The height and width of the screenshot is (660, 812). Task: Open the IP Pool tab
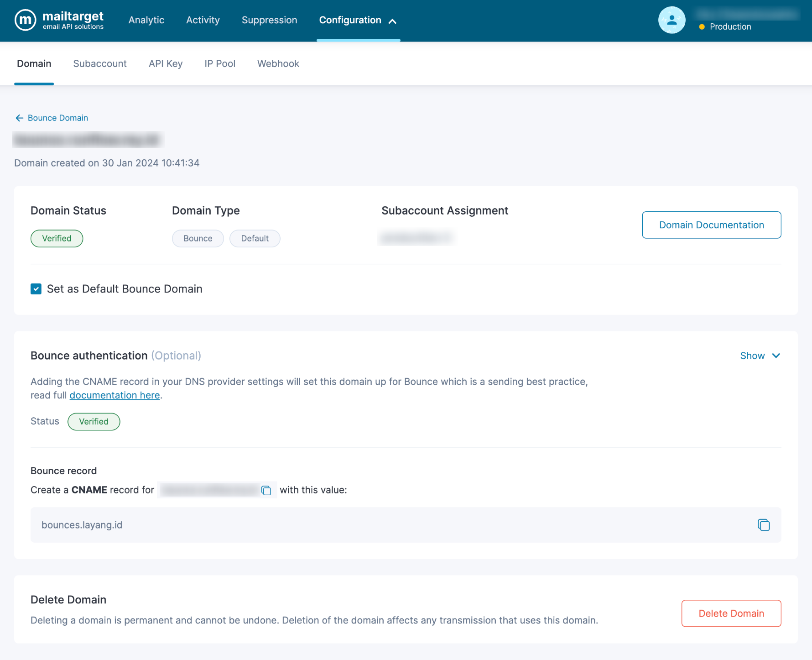click(220, 64)
